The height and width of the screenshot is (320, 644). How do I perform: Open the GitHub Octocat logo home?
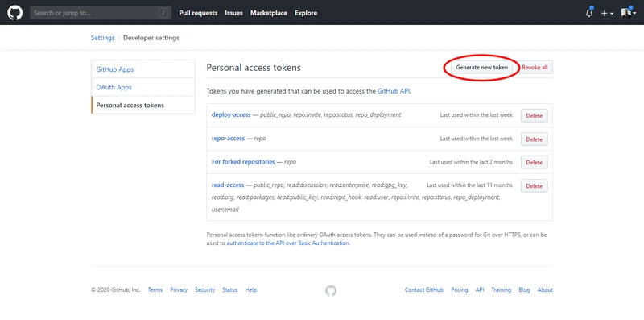(14, 13)
